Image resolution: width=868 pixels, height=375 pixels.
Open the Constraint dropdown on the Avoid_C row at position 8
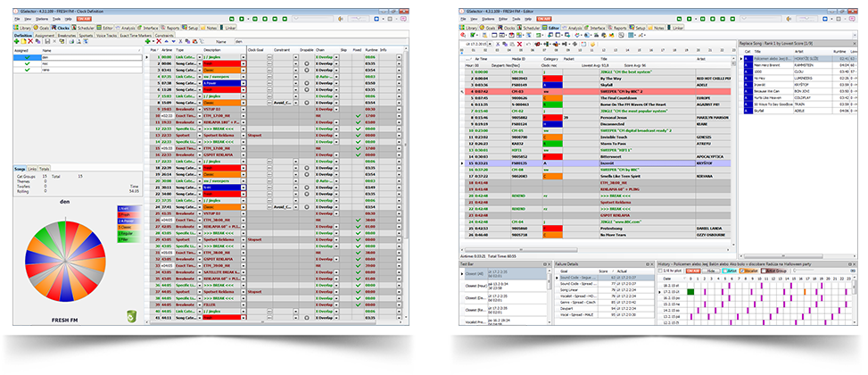coord(295,103)
